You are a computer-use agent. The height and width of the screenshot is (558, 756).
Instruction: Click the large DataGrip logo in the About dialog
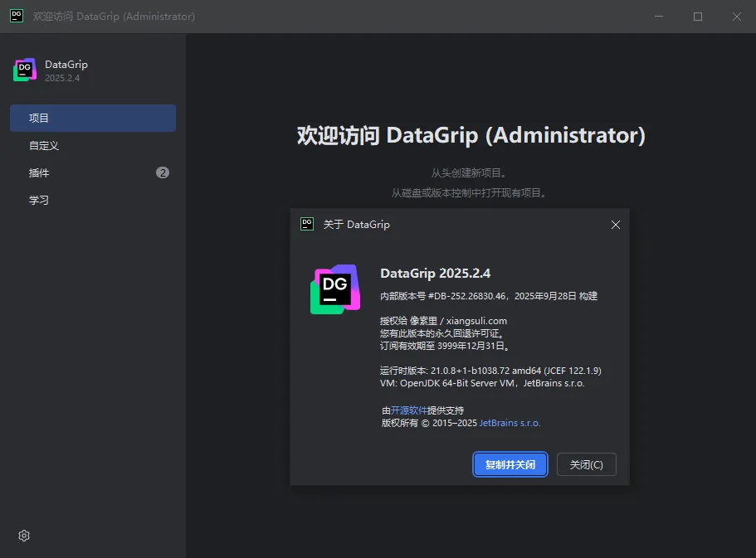coord(335,289)
